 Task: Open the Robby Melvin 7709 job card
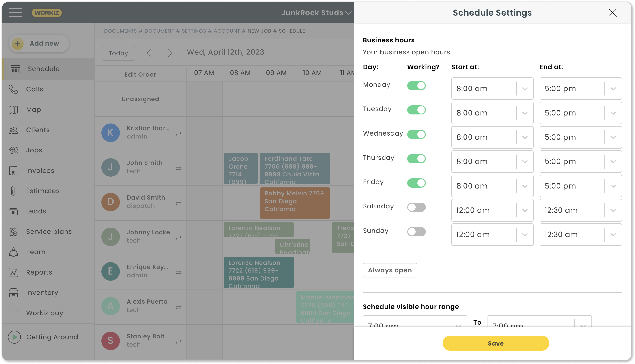(295, 203)
